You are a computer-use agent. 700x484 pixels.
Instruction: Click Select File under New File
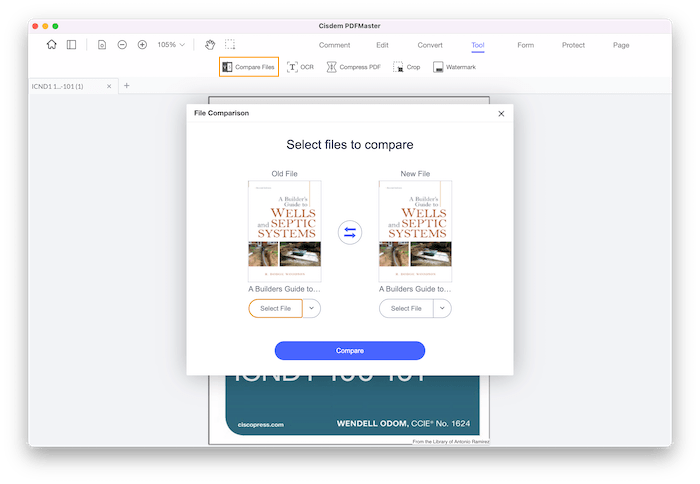point(406,309)
